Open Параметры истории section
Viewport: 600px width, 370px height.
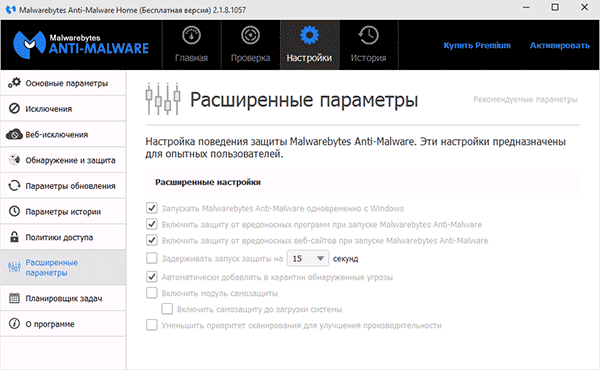tap(63, 211)
